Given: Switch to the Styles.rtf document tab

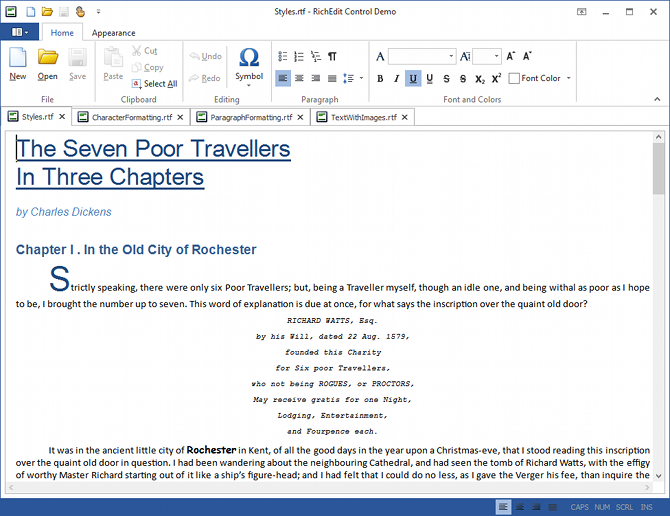Looking at the screenshot, I should coord(37,117).
